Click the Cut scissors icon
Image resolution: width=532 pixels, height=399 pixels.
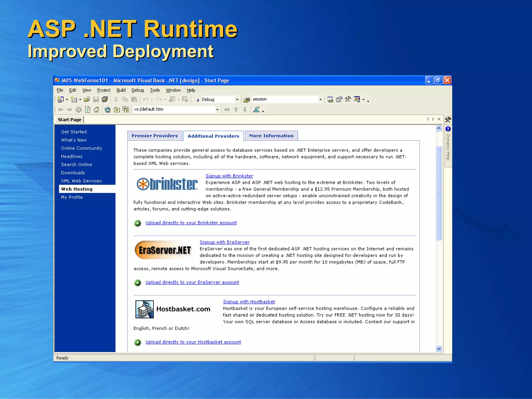116,99
